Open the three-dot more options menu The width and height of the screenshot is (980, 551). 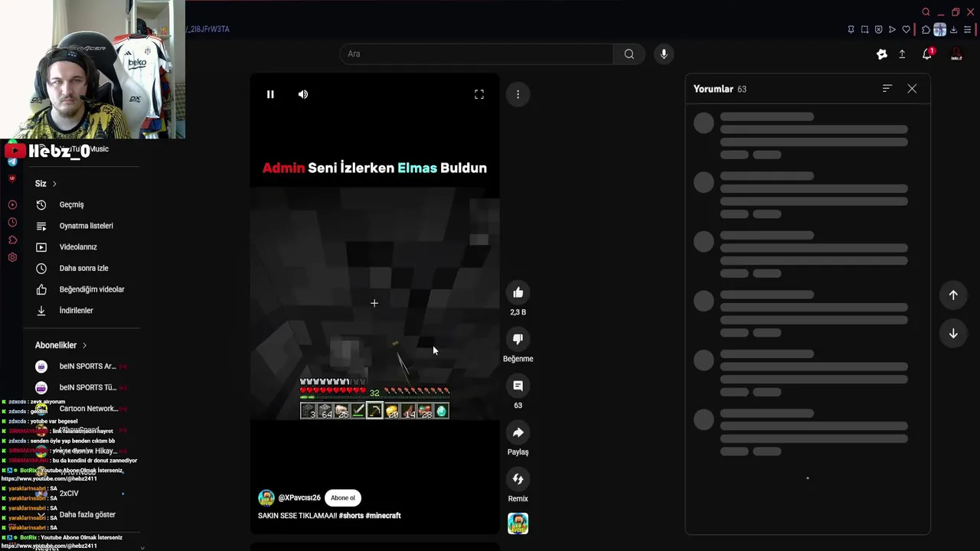pyautogui.click(x=518, y=94)
